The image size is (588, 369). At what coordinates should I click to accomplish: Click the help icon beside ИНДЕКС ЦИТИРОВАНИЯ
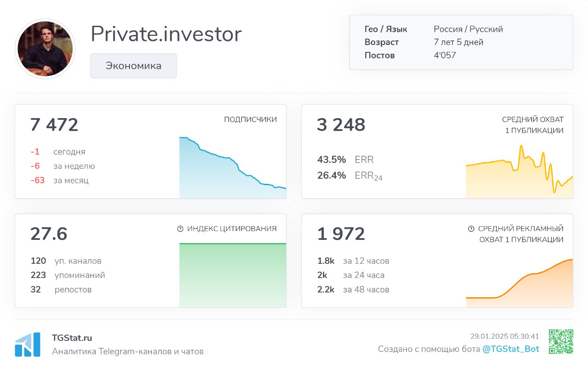pos(180,228)
